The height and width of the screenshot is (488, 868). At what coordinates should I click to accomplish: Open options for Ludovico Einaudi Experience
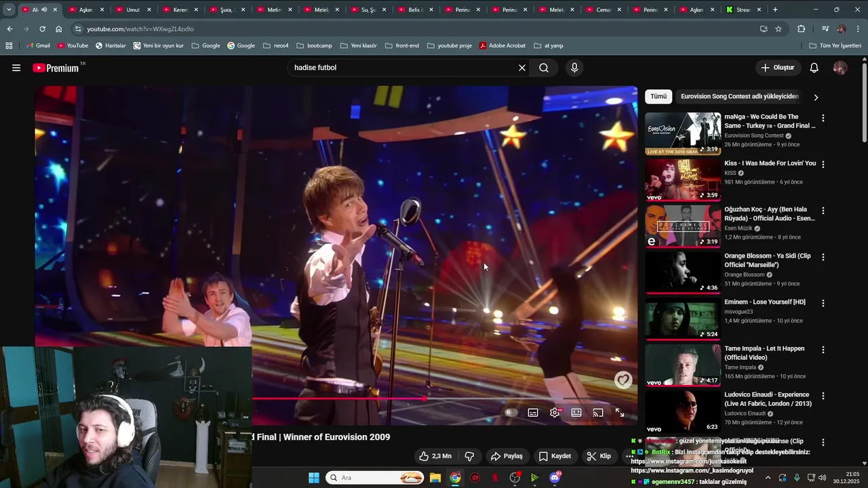pyautogui.click(x=823, y=396)
